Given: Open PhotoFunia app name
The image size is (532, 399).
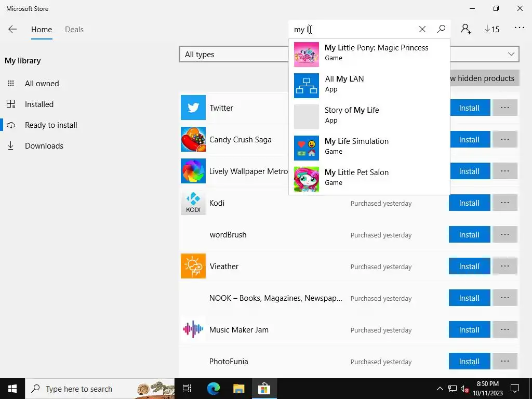Looking at the screenshot, I should [x=229, y=362].
